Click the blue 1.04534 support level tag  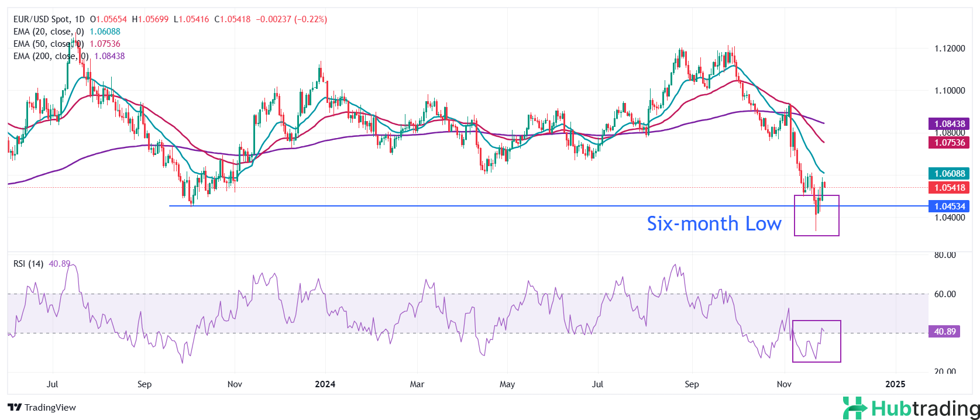pyautogui.click(x=949, y=206)
